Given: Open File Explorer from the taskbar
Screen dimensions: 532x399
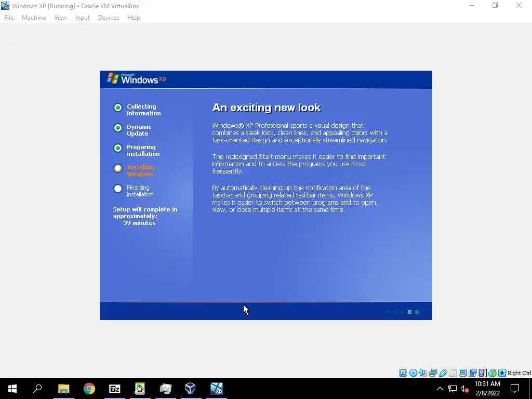Looking at the screenshot, I should click(x=64, y=389).
